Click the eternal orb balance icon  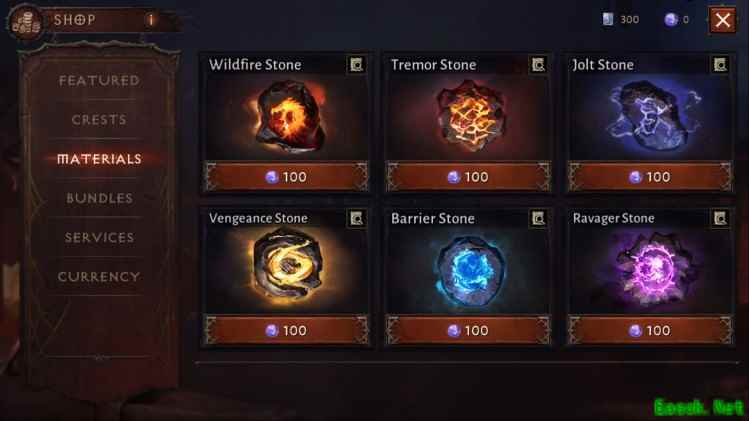click(x=671, y=20)
